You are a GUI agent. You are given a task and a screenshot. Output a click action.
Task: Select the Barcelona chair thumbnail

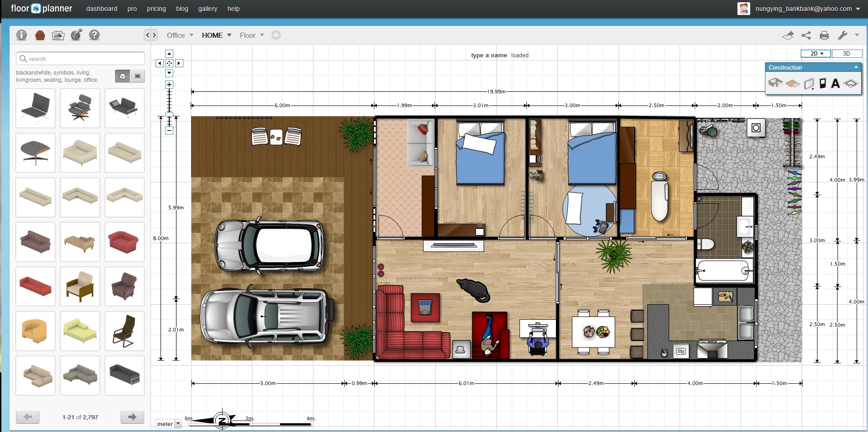point(35,108)
